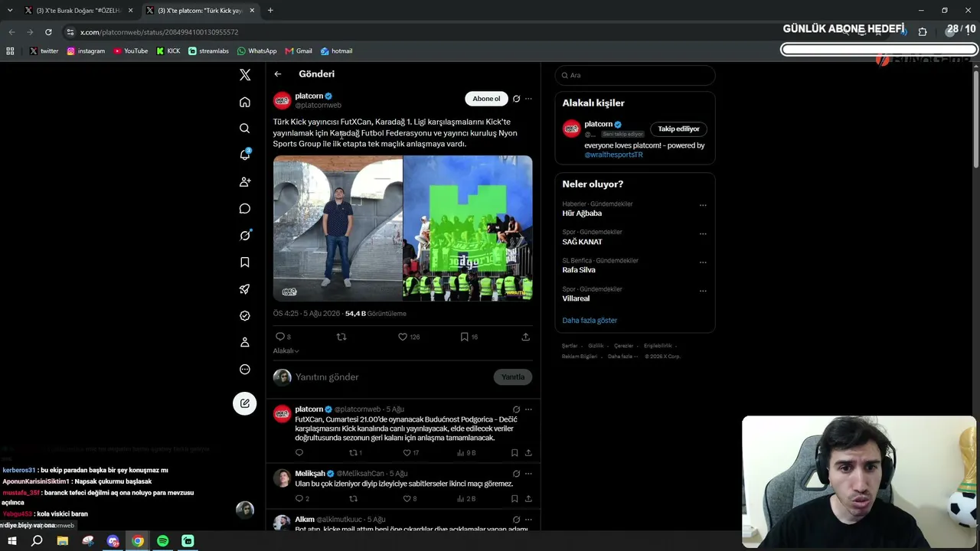Repost Melikşah's reply
This screenshot has width=980, height=551.
[353, 499]
